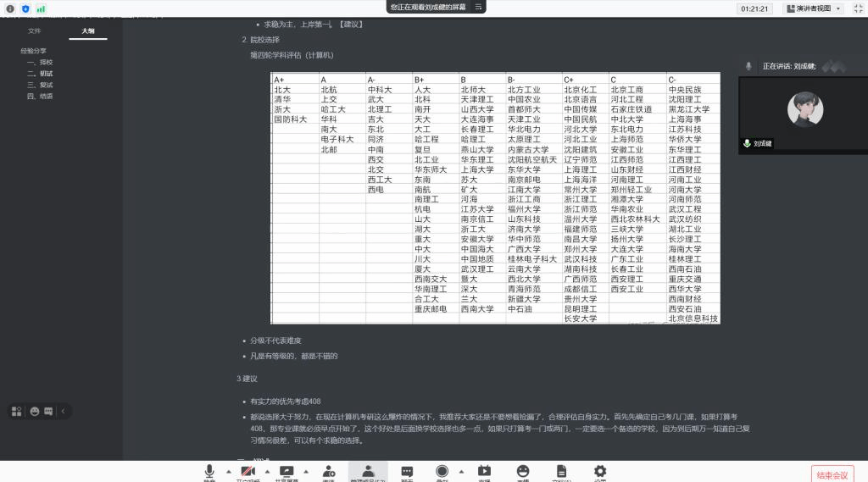Viewport: 868px width, 482px height.
Task: Click the speaker's avatar video thumbnail
Action: click(804, 109)
